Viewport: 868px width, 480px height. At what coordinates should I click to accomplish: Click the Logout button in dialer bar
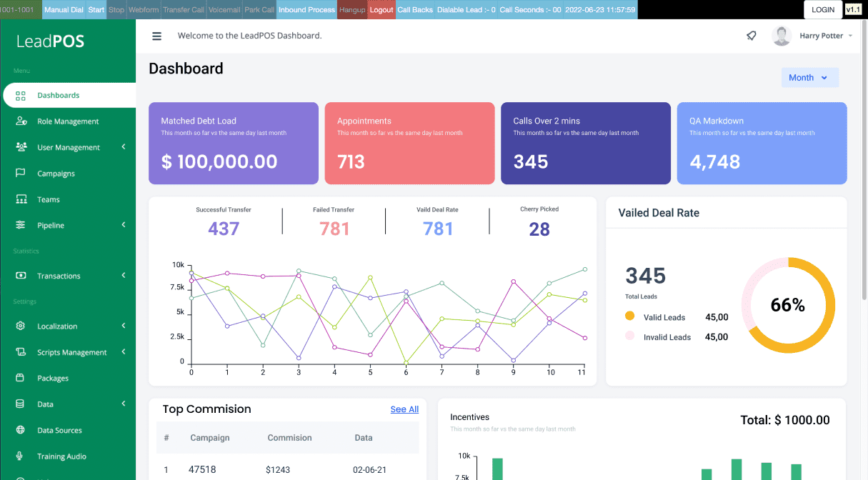pyautogui.click(x=381, y=10)
